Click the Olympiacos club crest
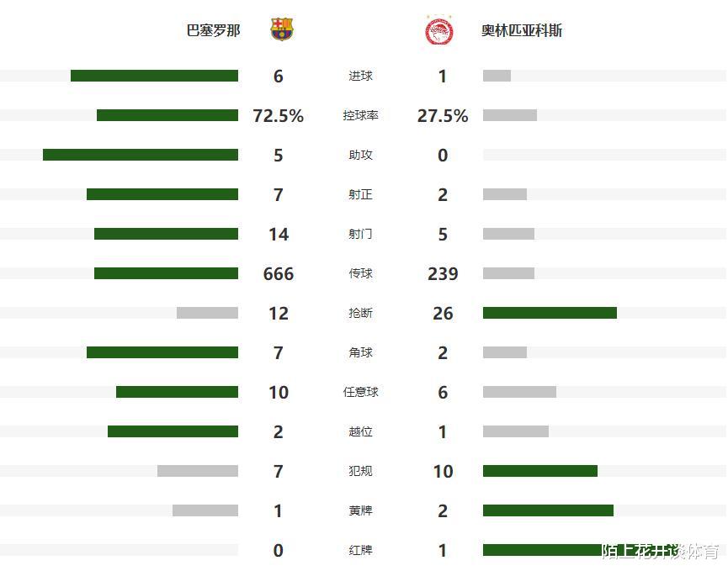Viewport: 728px width, 571px height. click(x=438, y=30)
